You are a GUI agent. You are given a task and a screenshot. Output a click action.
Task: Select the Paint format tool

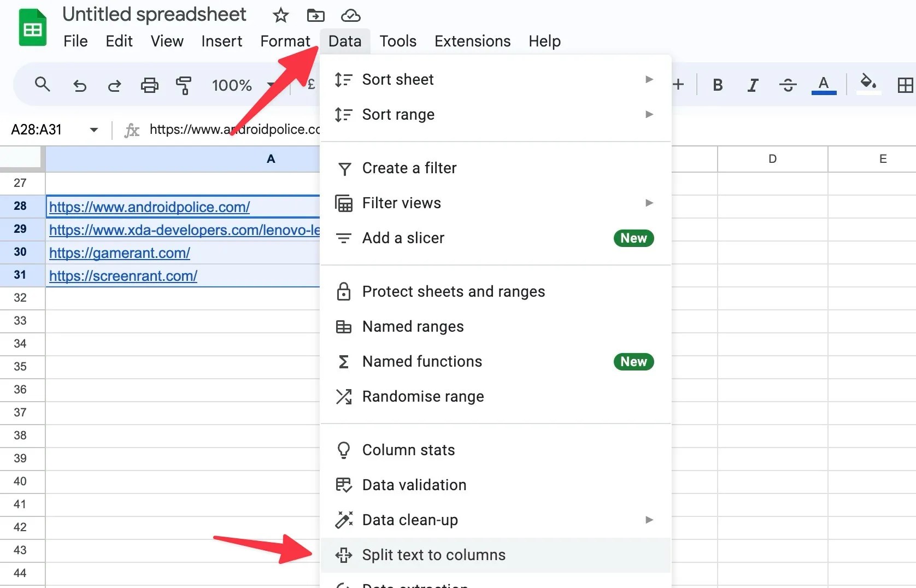click(184, 85)
